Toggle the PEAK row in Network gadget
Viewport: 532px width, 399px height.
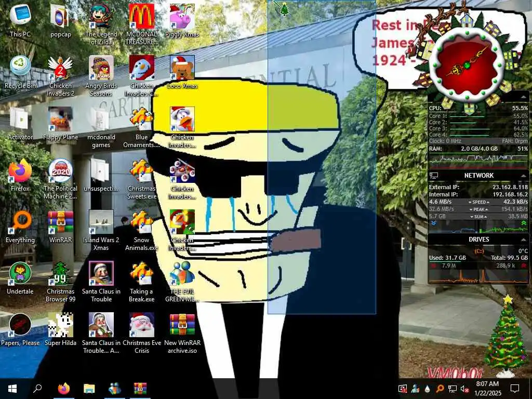478,209
